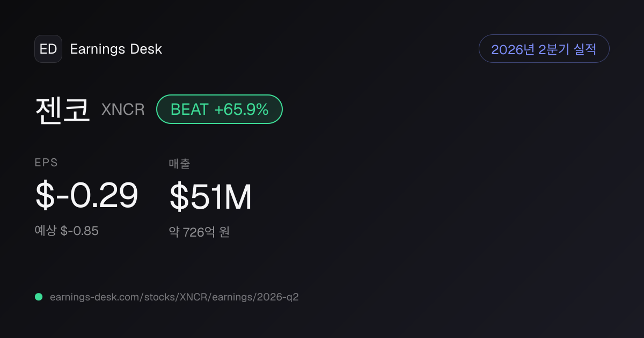
Task: Click the 2026년 year in the quarter badge
Action: point(513,49)
